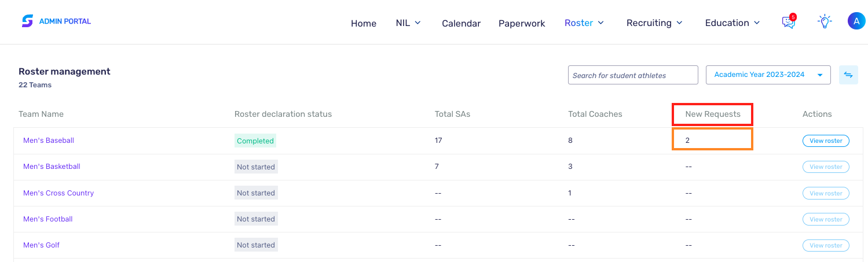Click Total Coaches value 1 for Men's Cross Country
Screen dimensions: 868x262
[570, 193]
